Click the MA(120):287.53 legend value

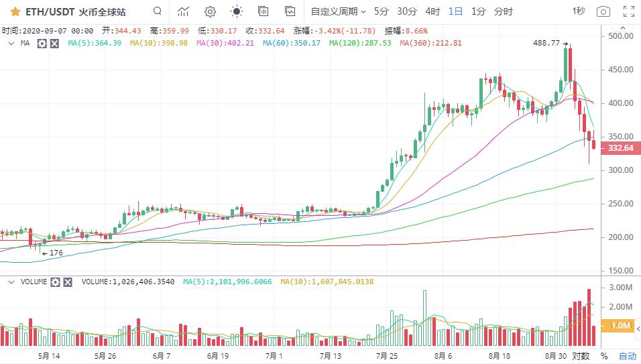pos(360,43)
